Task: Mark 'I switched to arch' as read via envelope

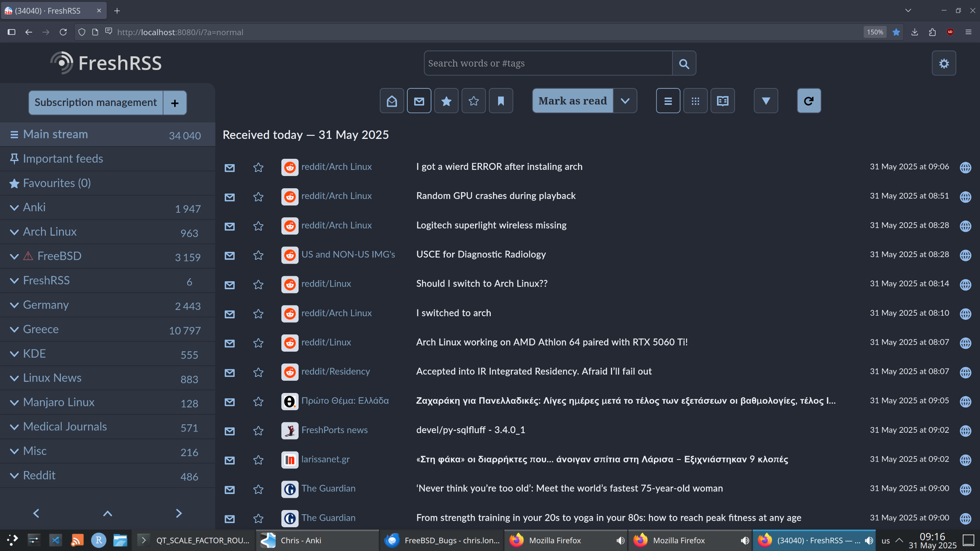Action: (x=229, y=314)
